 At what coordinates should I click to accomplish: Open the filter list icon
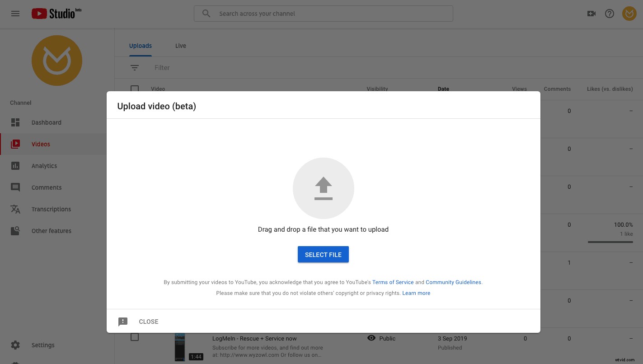135,68
